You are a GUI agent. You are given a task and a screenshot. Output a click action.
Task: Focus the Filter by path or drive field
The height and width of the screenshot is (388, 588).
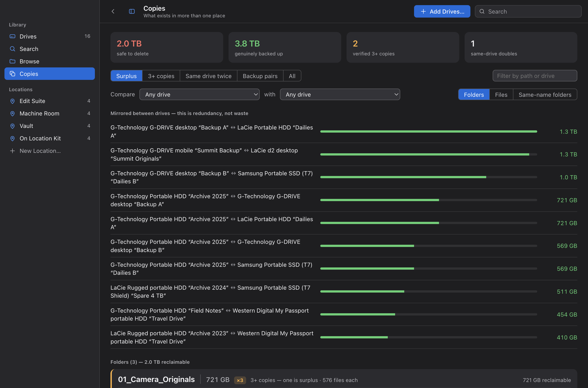point(535,76)
